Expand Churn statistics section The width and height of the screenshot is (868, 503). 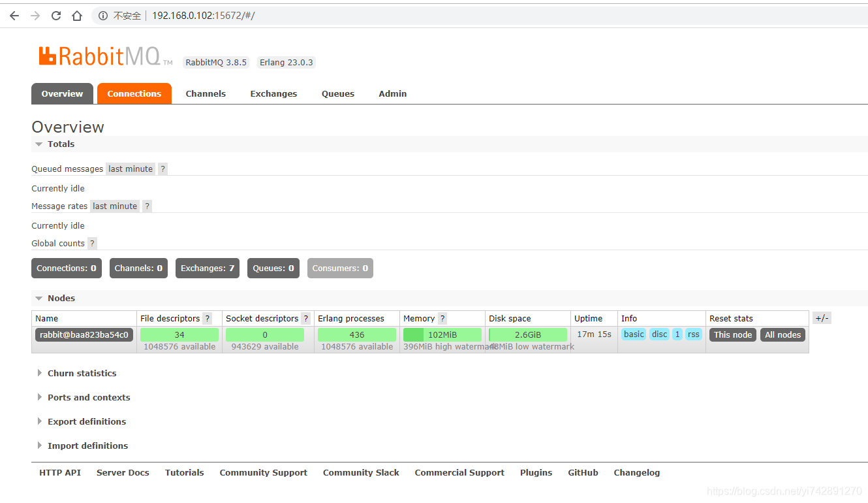(82, 373)
